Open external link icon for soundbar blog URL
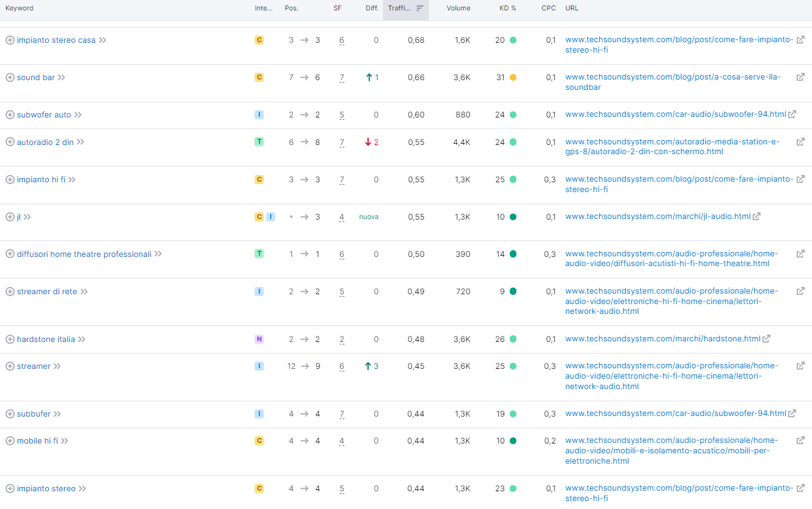The height and width of the screenshot is (509, 812). 800,77
